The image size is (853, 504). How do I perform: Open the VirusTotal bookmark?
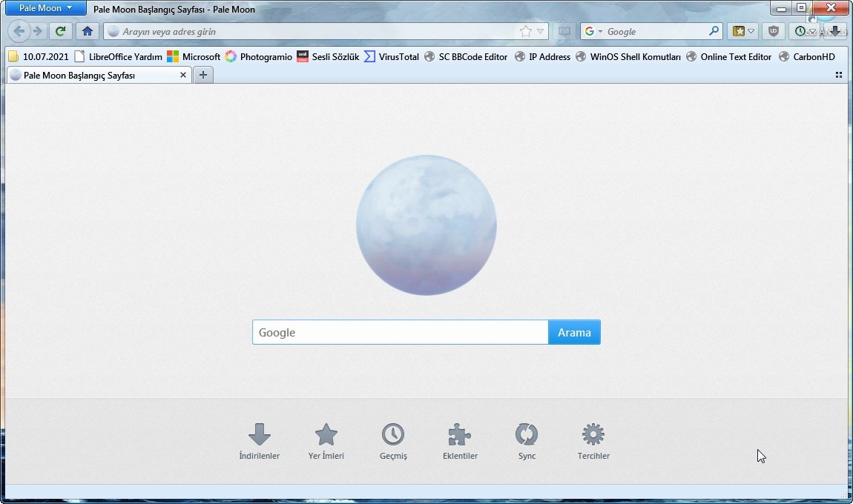(x=392, y=56)
